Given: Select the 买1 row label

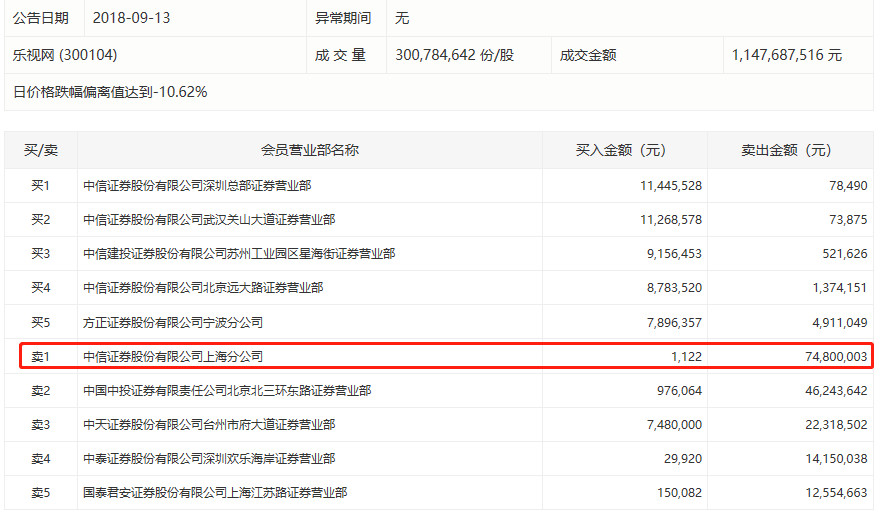Looking at the screenshot, I should click(x=41, y=186).
